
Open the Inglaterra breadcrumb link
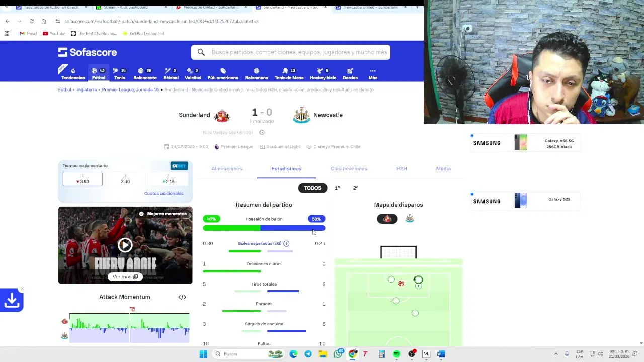(x=87, y=90)
